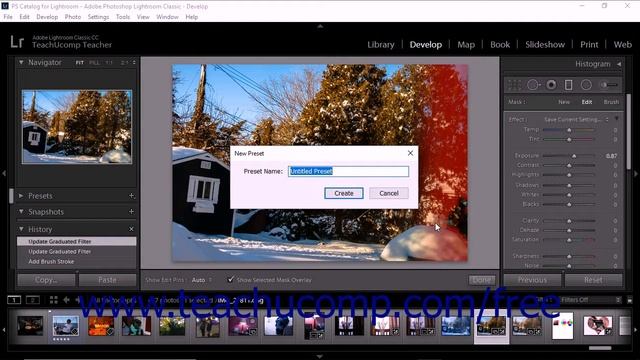Viewport: 640px width, 360px height.
Task: Switch to the Library module
Action: tap(381, 44)
